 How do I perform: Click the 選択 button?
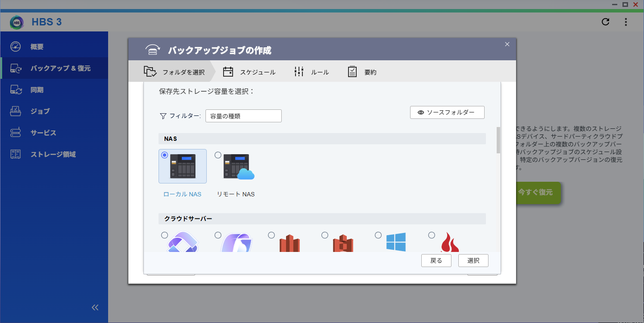[x=473, y=261]
